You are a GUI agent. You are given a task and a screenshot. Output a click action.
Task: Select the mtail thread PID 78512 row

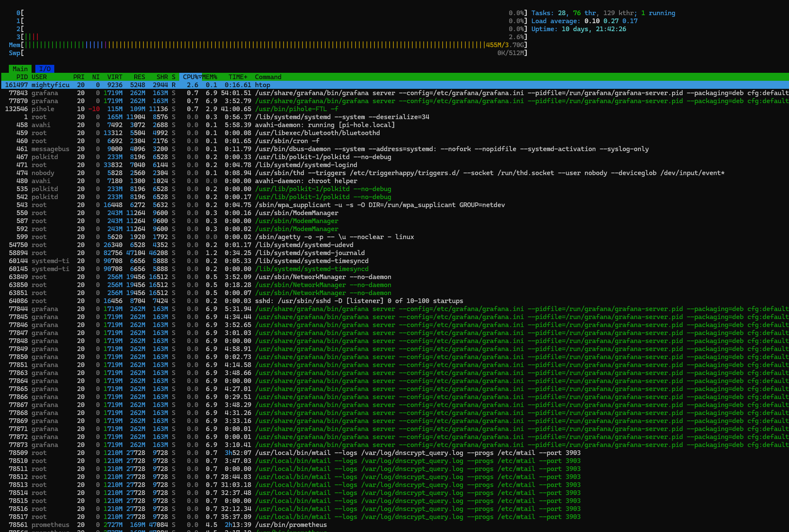395,477
